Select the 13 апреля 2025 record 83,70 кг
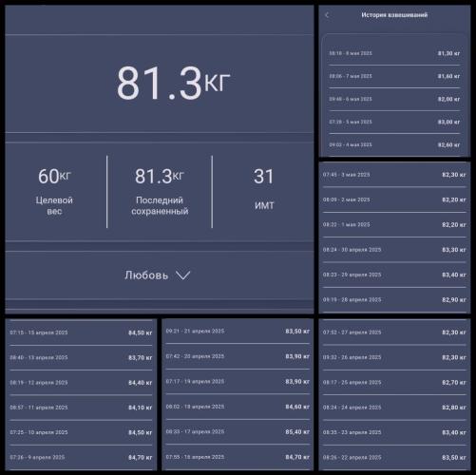476x475 pixels. tap(81, 358)
